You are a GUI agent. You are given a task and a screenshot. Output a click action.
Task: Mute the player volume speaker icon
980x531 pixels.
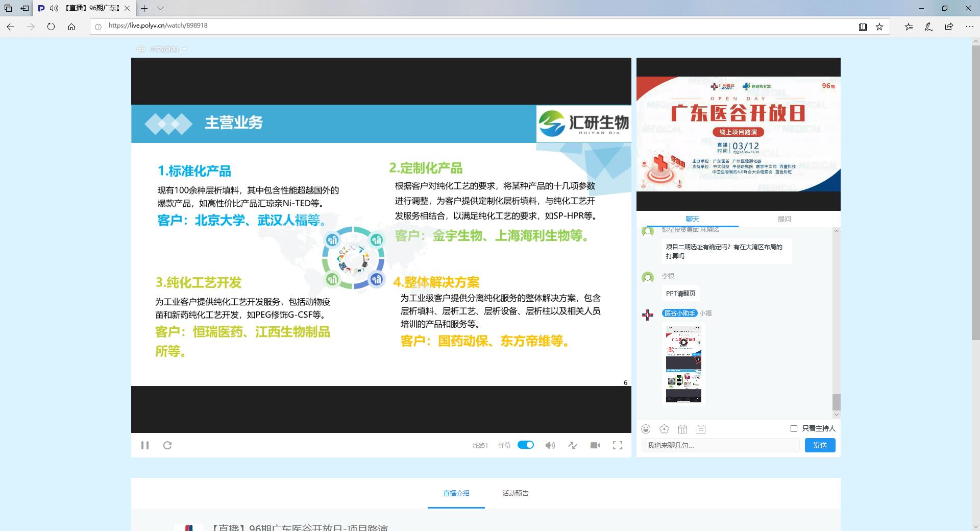550,445
